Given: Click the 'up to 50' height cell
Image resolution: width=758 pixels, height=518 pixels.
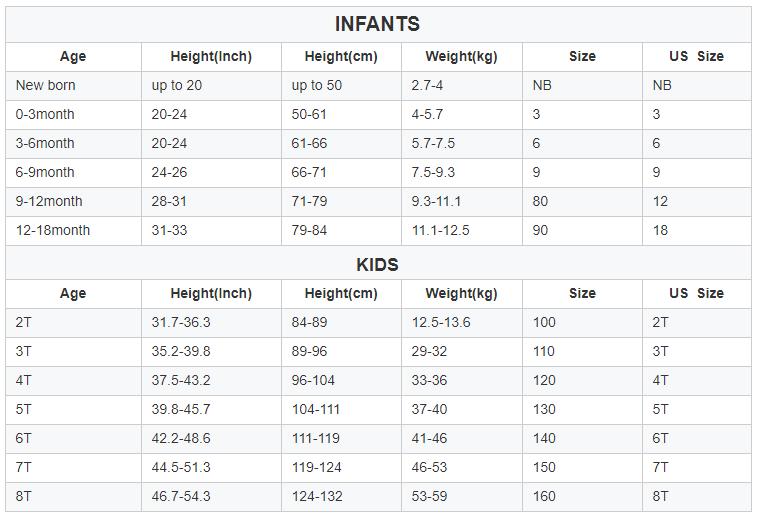Looking at the screenshot, I should point(317,86).
